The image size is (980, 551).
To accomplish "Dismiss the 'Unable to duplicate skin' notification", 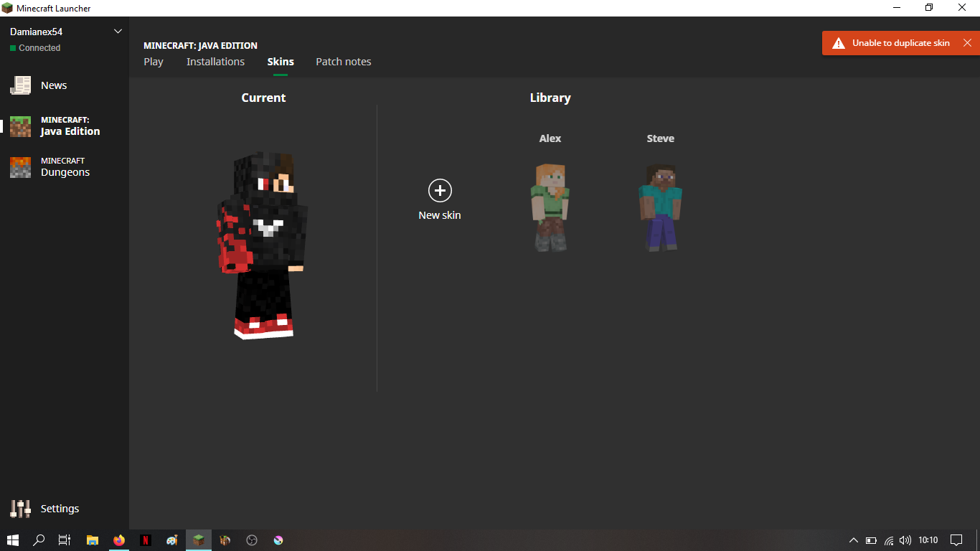I will point(967,43).
